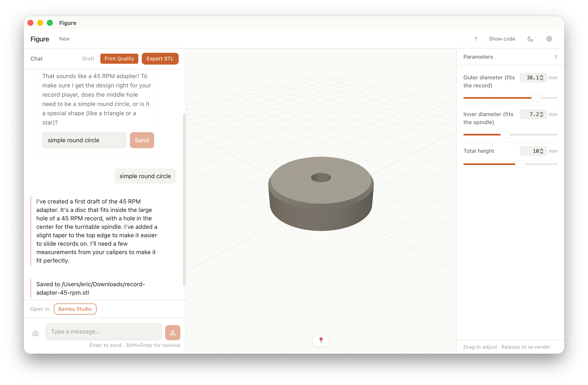The image size is (588, 385).
Task: Click the Outer diameter value field showing 38.1
Action: tap(533, 77)
